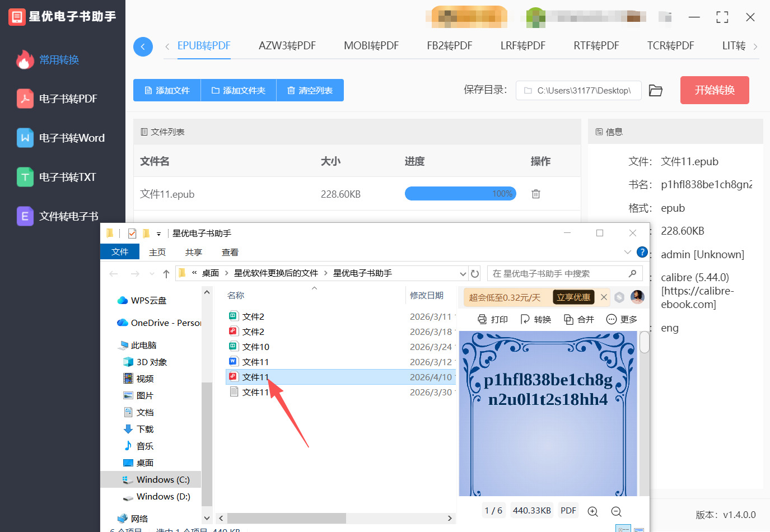Screen dimensions: 770x532
Task: Switch to the MOBI转PDF tab
Action: click(x=371, y=46)
